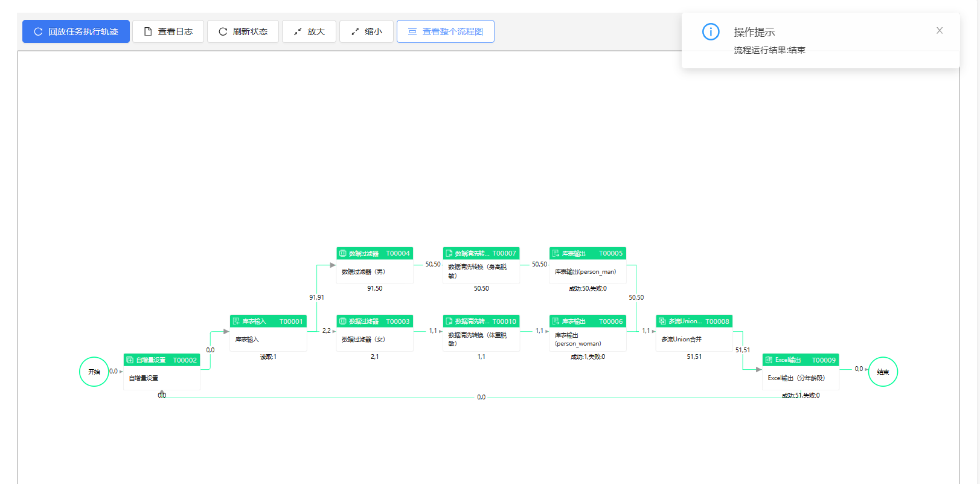The image size is (980, 484).
Task: Click the 流程运行结果:结束 message text
Action: 769,50
